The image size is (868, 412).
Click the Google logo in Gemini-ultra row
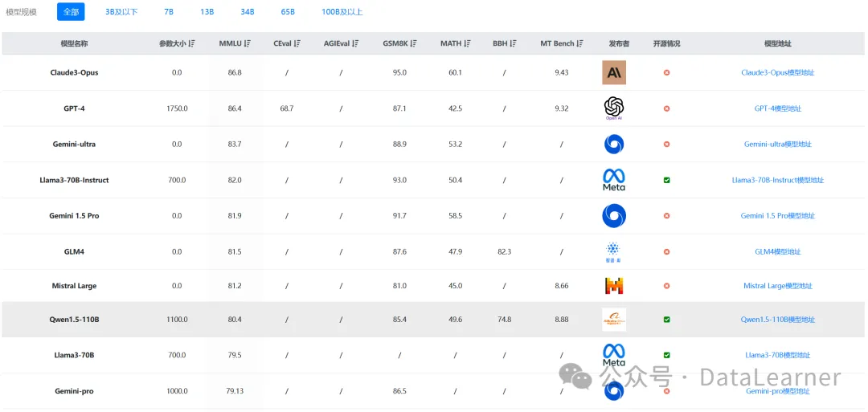tap(614, 145)
